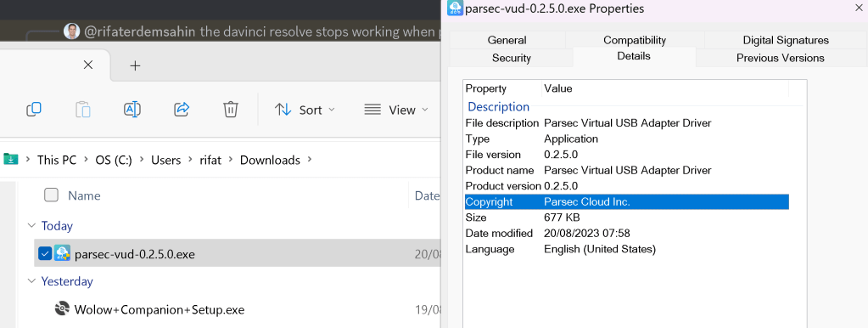Expand chevron after OS (C:) breadcrumb
The width and height of the screenshot is (868, 328).
coord(142,160)
